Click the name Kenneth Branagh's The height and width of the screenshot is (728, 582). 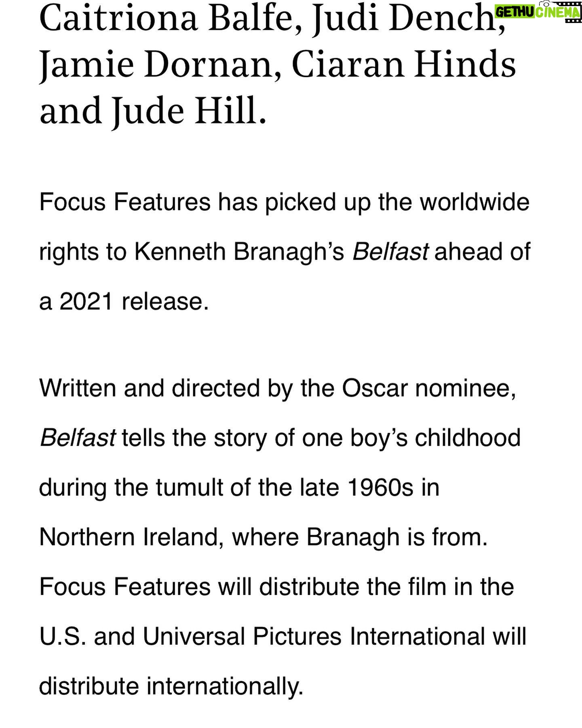pyautogui.click(x=239, y=252)
